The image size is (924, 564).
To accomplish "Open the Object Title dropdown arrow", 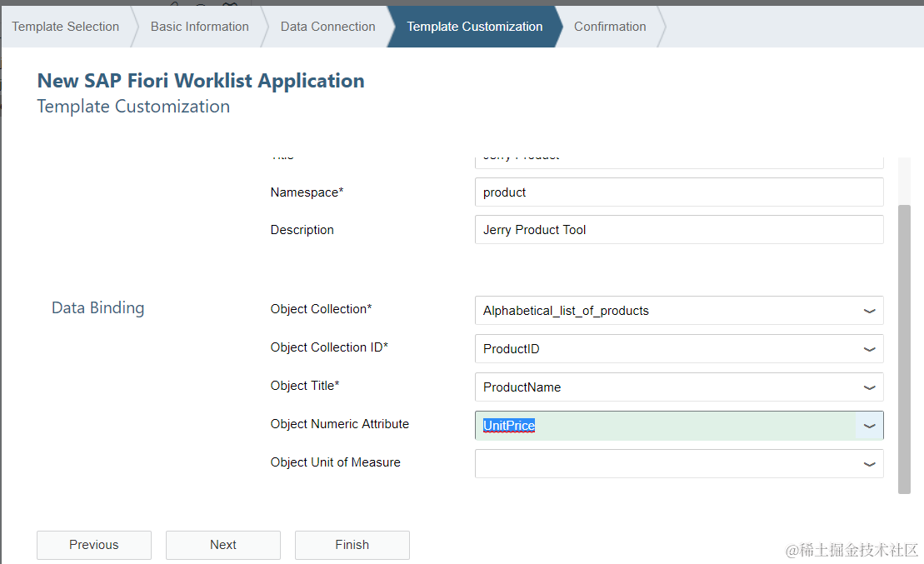I will (x=869, y=387).
